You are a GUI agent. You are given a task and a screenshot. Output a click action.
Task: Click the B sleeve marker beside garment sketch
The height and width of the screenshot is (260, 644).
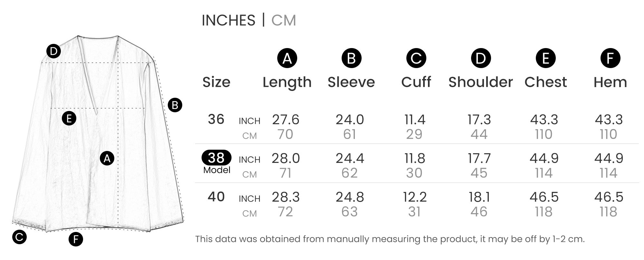(x=175, y=105)
